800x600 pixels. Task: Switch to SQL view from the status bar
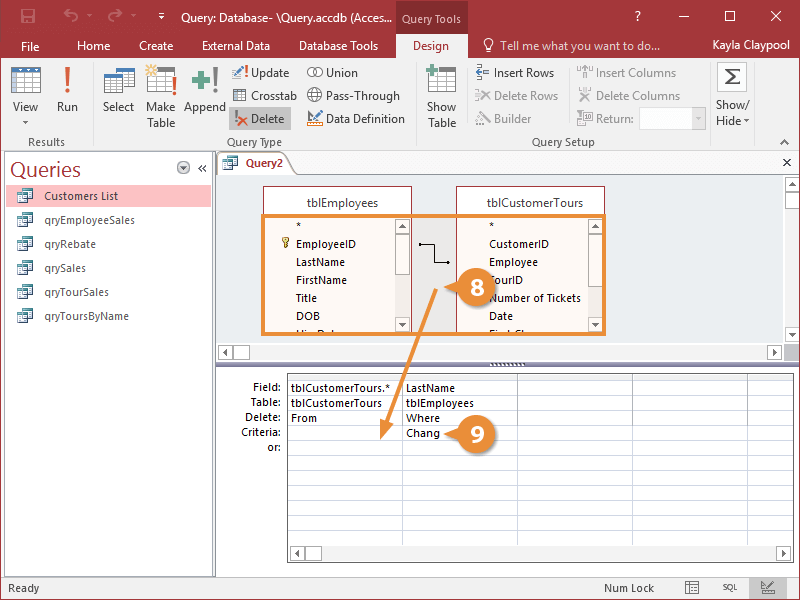(x=730, y=588)
